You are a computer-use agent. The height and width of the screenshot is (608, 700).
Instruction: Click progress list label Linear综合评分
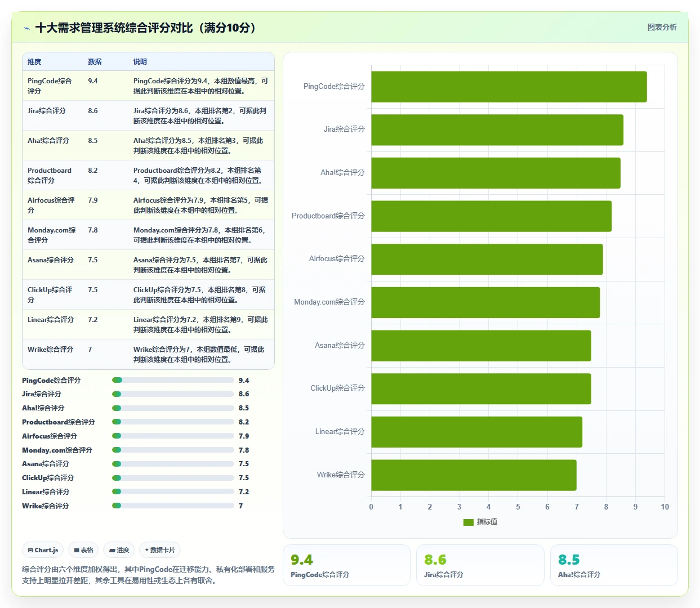pos(46,492)
